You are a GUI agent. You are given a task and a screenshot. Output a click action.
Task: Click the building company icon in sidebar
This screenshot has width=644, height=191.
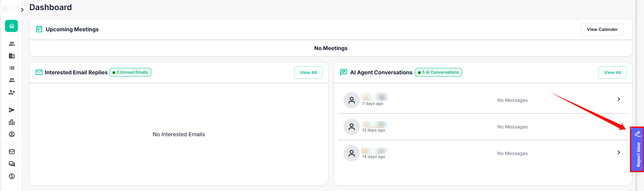coord(12,56)
